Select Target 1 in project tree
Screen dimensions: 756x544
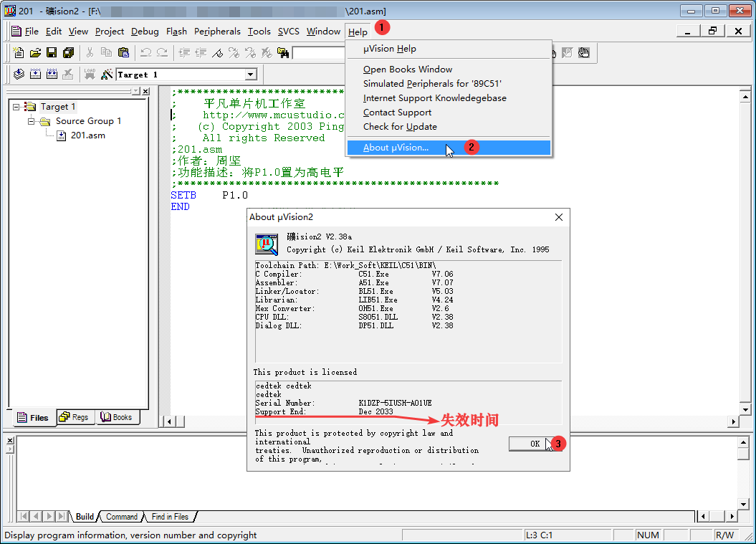click(x=58, y=107)
